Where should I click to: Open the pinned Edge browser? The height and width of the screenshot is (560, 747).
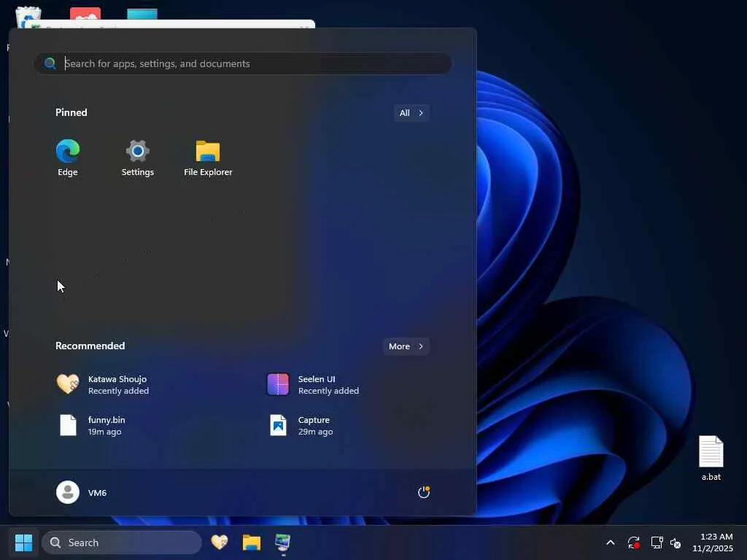(x=68, y=157)
